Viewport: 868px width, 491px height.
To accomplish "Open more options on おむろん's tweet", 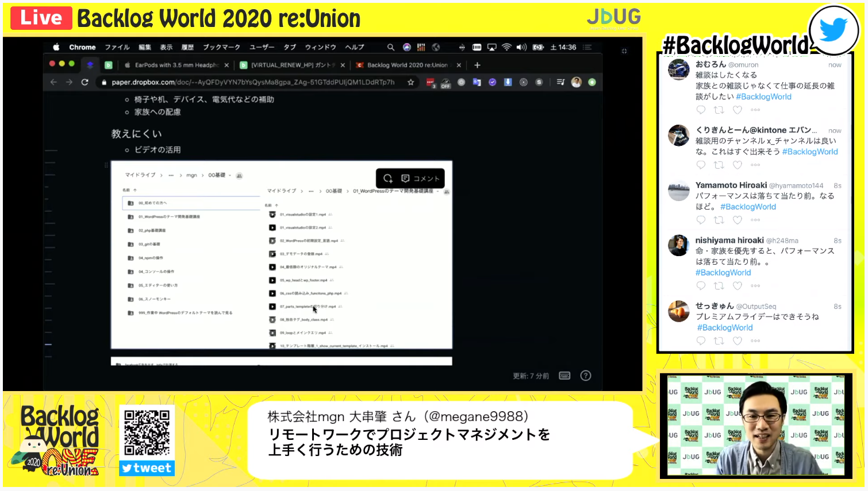I will point(755,110).
